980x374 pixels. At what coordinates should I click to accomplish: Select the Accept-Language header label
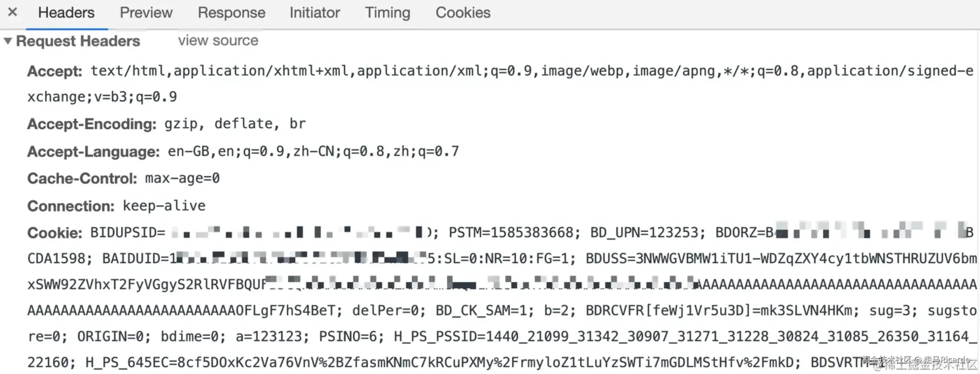point(94,152)
